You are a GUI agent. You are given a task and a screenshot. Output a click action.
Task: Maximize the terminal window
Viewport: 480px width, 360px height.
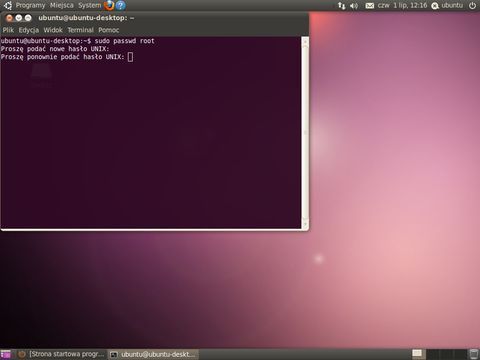tap(28, 18)
